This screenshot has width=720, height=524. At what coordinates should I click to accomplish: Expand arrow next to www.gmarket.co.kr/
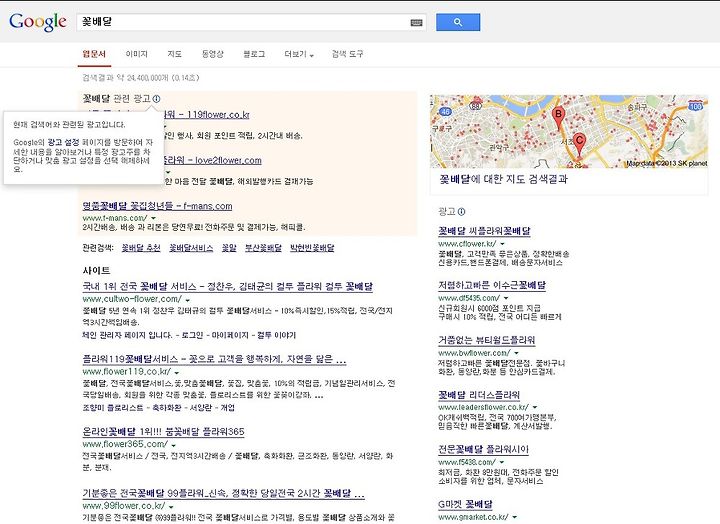point(514,517)
